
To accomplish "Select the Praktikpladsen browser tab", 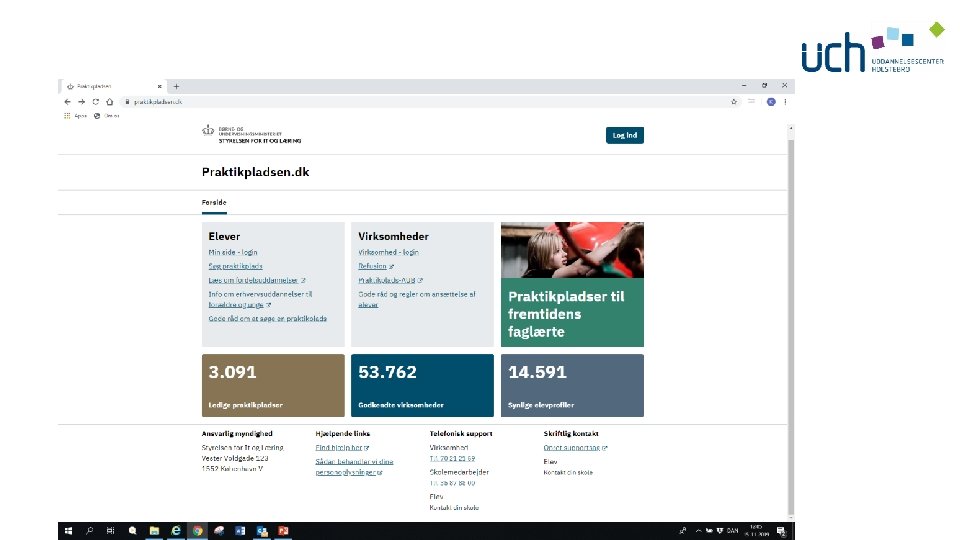I will [112, 86].
